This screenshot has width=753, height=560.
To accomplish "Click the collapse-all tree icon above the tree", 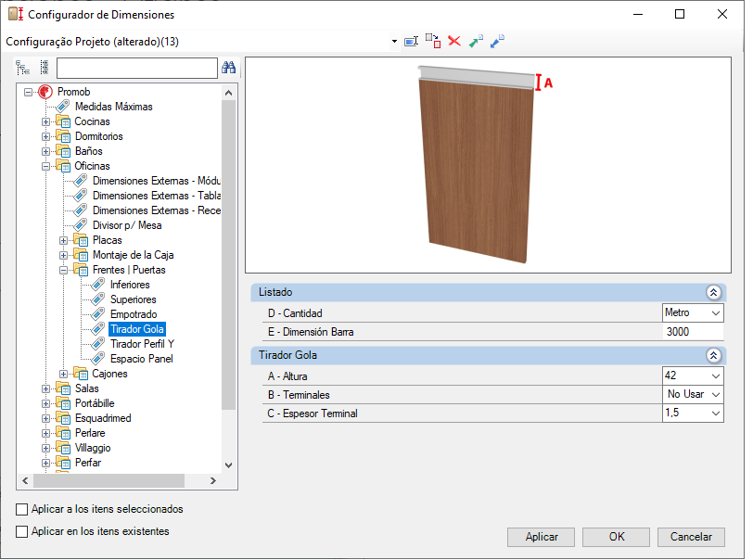I will (45, 68).
